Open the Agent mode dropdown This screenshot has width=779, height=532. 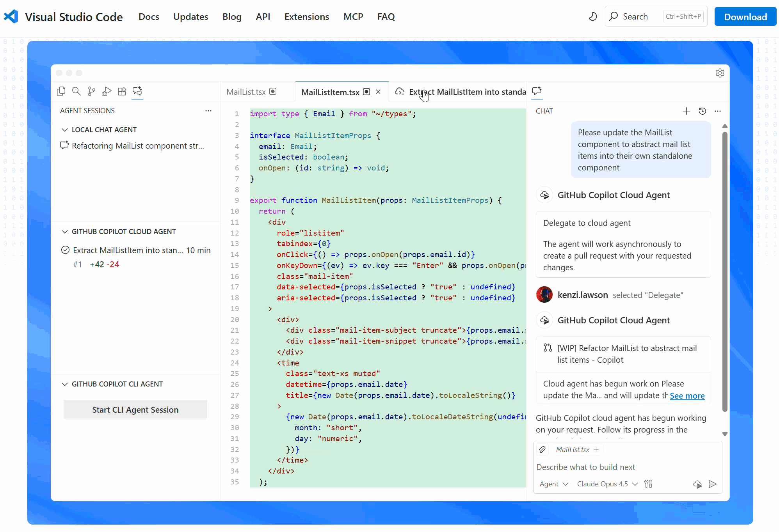pos(554,484)
